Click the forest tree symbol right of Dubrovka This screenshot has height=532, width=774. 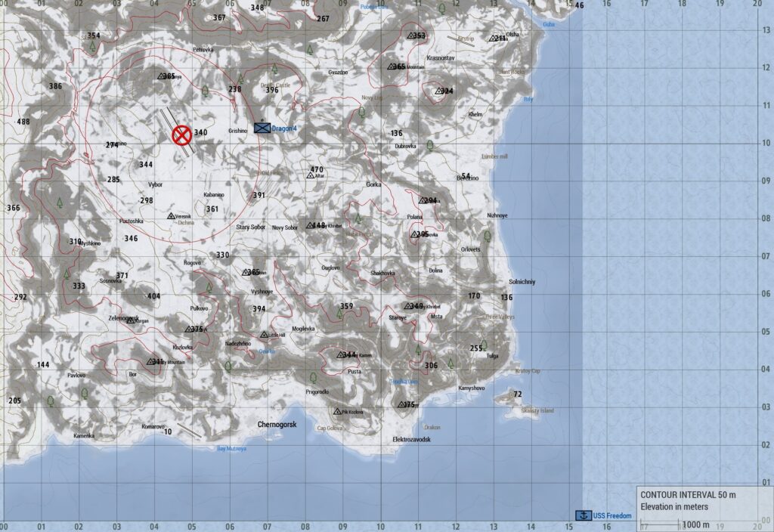[x=429, y=145]
